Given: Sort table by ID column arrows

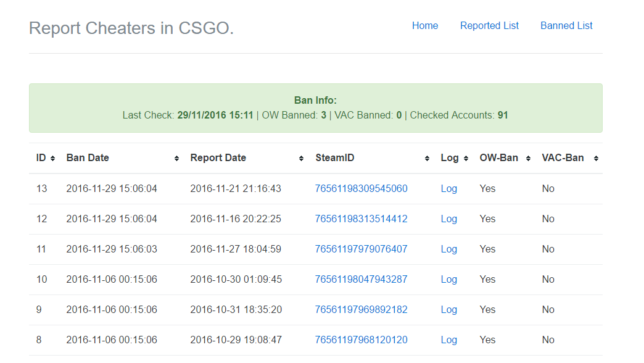Looking at the screenshot, I should [x=53, y=159].
